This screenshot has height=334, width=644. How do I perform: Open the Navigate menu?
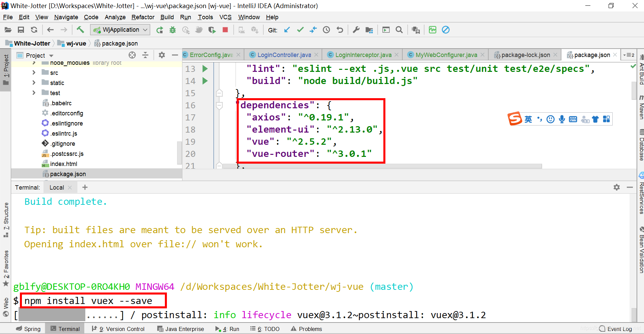(x=66, y=17)
